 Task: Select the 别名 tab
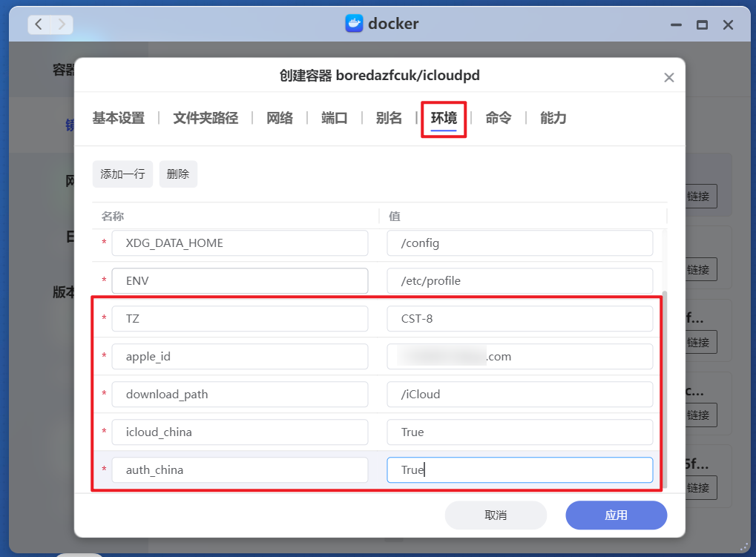click(388, 117)
